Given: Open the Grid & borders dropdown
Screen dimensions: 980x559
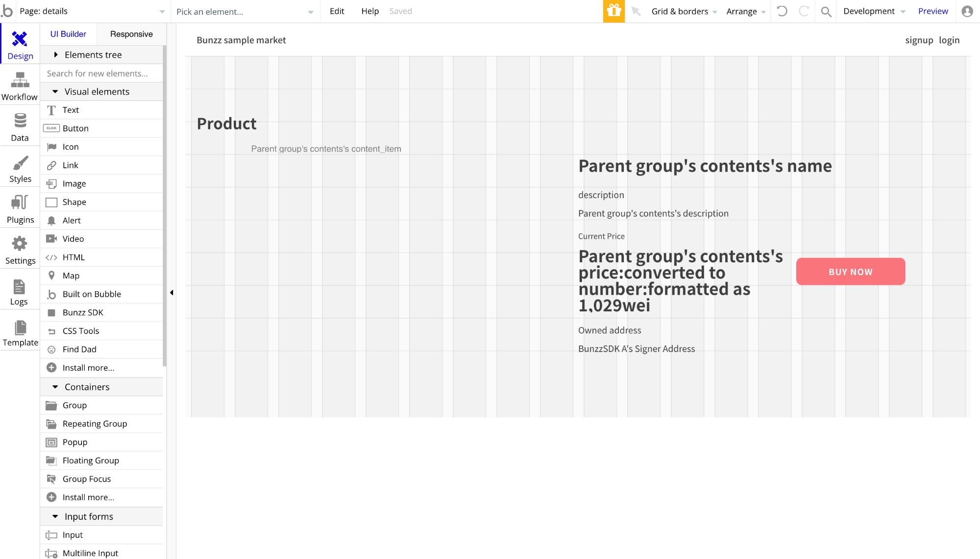Looking at the screenshot, I should tap(684, 11).
